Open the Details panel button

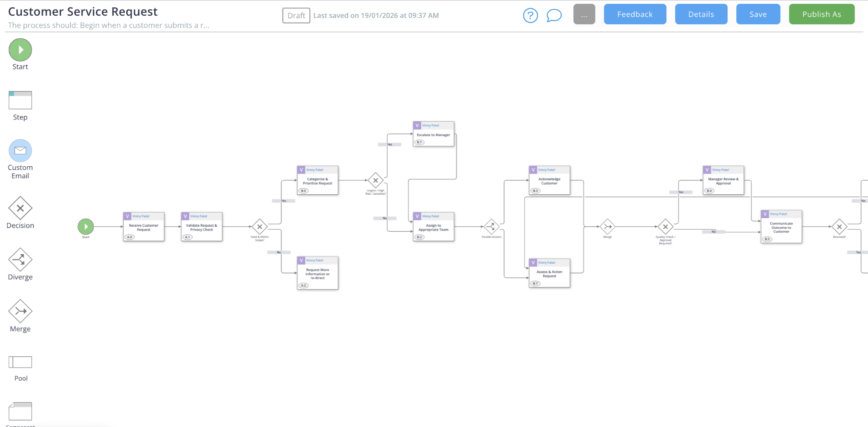[701, 14]
